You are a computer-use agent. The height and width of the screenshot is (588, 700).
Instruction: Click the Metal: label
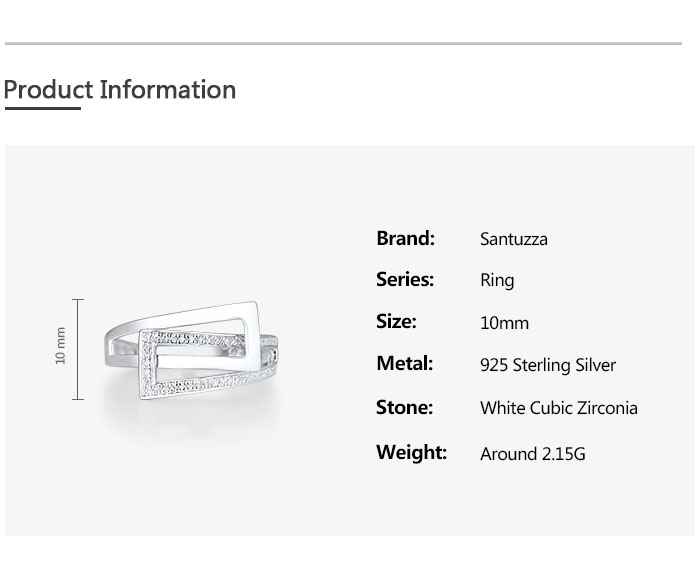404,364
